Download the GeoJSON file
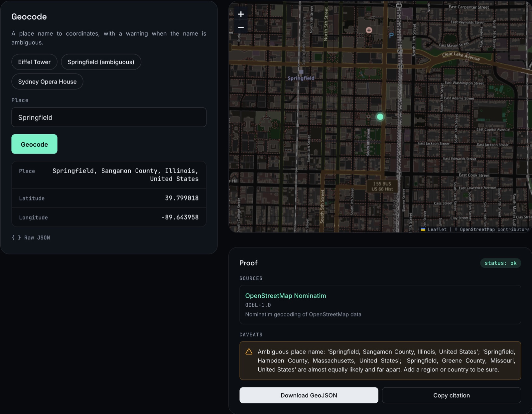 (309, 395)
